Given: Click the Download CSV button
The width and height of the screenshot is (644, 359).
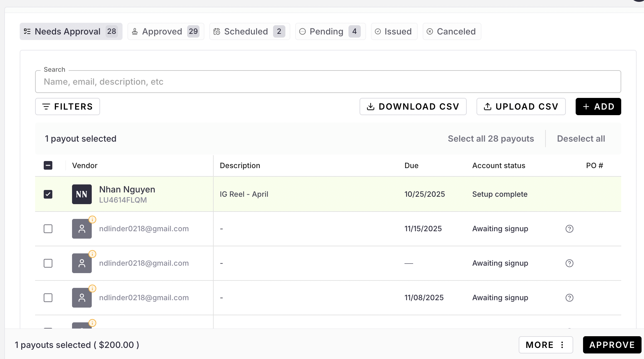Looking at the screenshot, I should click(x=413, y=107).
